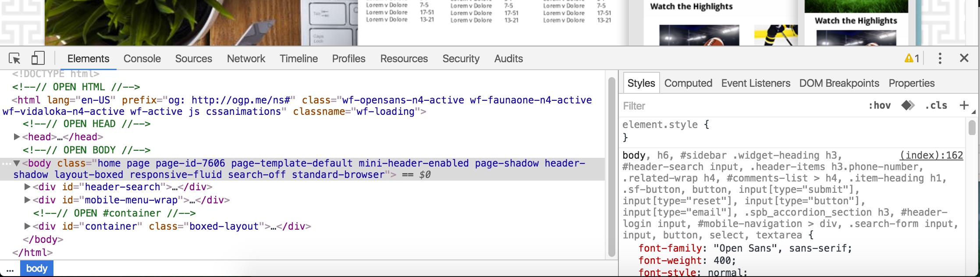Activate the element inspector picker icon

tap(14, 58)
